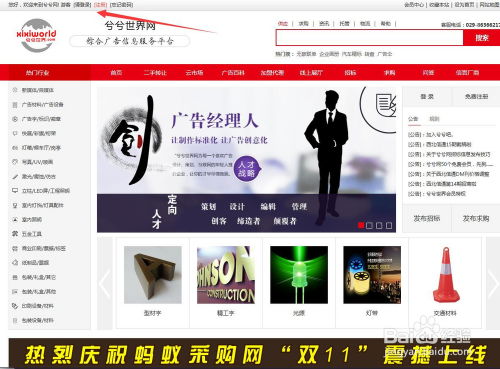Click 设为首页 in the top bar
The width and height of the screenshot is (500, 369).
coord(464,5)
